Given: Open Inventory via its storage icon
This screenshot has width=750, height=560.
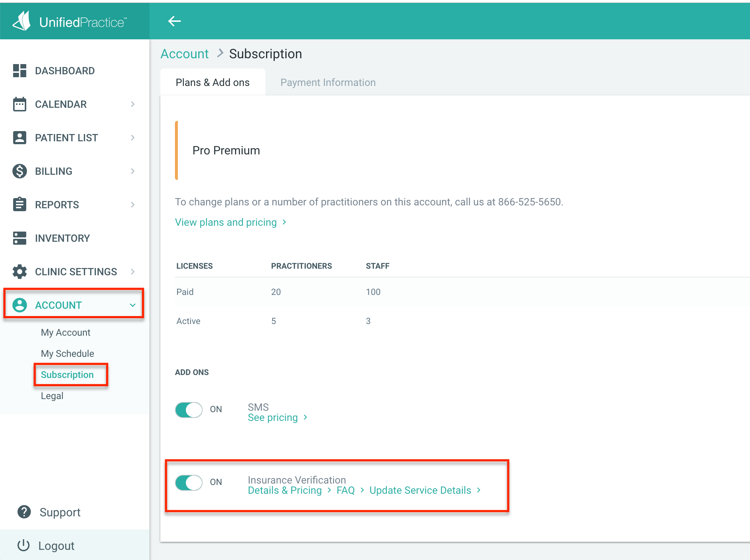Looking at the screenshot, I should 20,238.
